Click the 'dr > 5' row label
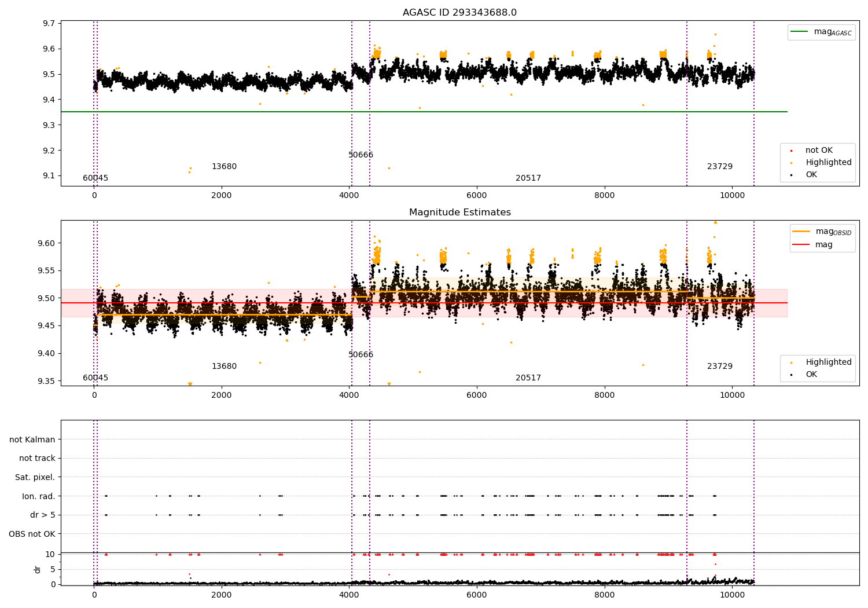This screenshot has width=868, height=608. pos(43,515)
